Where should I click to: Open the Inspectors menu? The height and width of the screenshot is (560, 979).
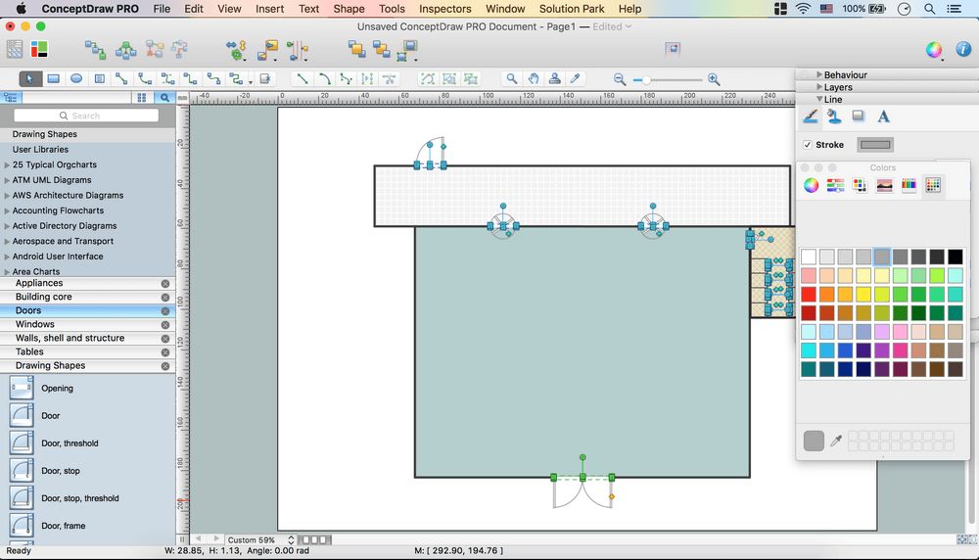[444, 9]
